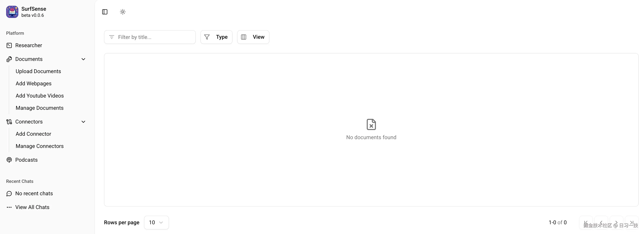This screenshot has width=644, height=234.
Task: Open the rows per page selector
Action: click(156, 222)
